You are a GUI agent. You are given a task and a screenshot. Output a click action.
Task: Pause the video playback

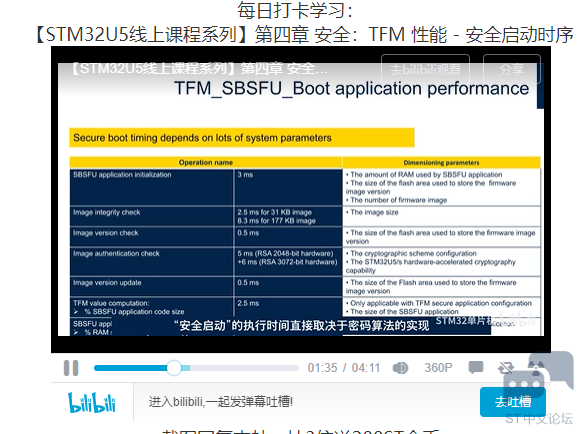(71, 368)
